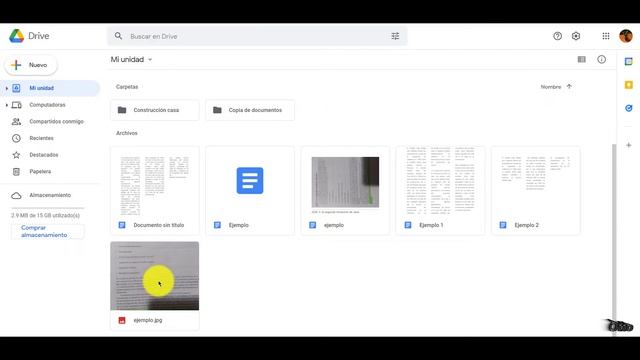640x360 pixels.
Task: Select Documento sin título file thumbnail
Action: tap(155, 191)
